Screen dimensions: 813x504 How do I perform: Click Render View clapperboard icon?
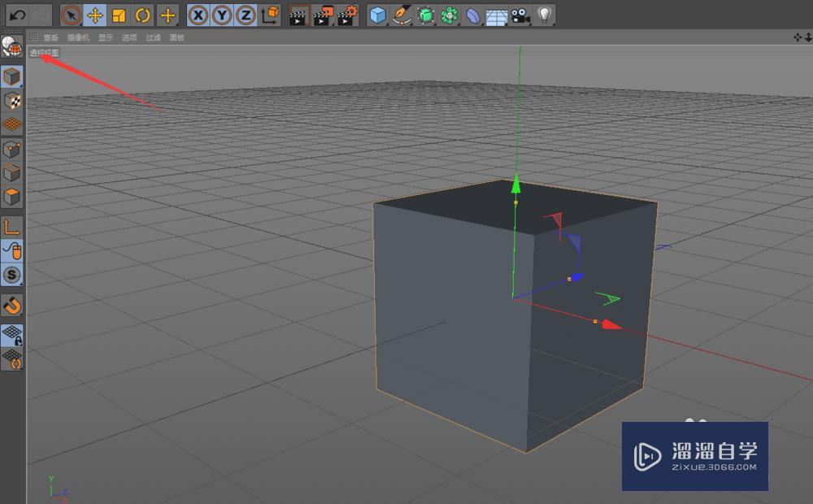pos(299,15)
